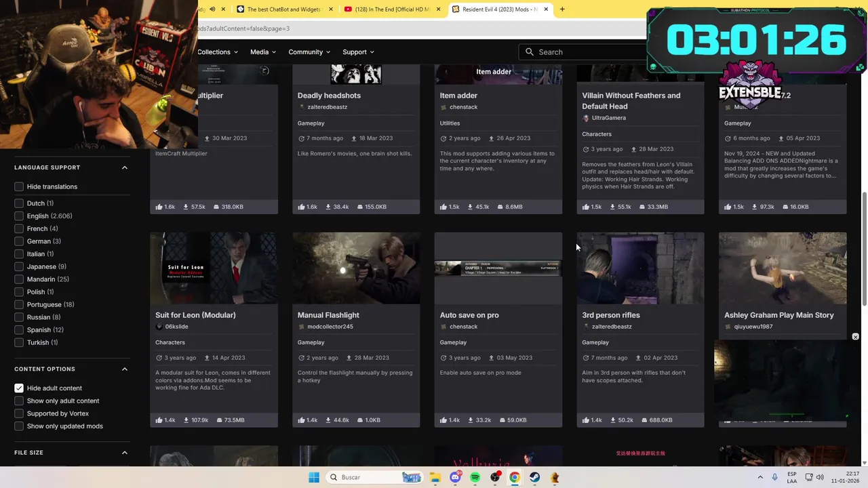Viewport: 868px width, 488px height.
Task: Open Discord from the taskbar
Action: click(x=455, y=477)
